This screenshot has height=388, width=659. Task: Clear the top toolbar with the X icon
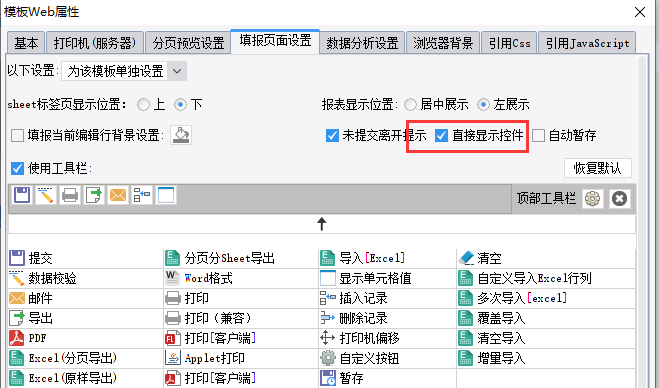619,198
